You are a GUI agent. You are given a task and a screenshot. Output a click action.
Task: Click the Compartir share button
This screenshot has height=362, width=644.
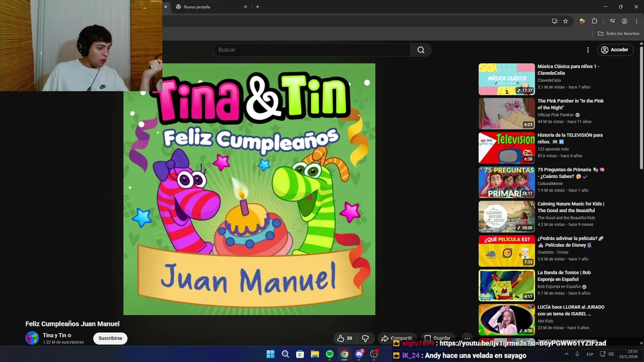[396, 338]
